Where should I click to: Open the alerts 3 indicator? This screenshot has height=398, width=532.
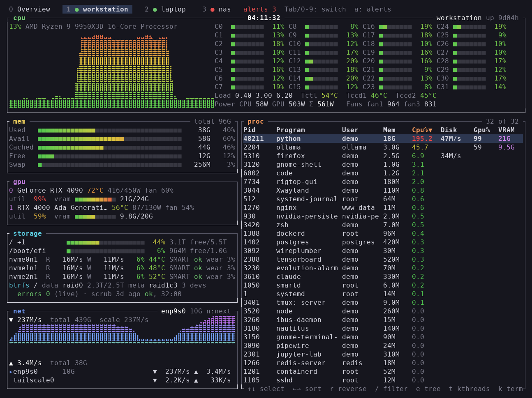(x=260, y=9)
